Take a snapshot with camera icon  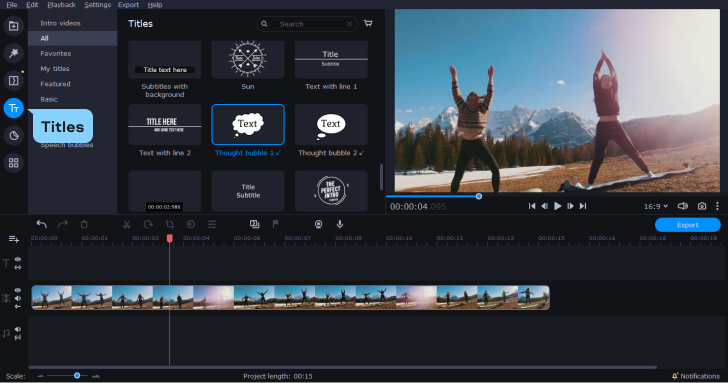[702, 206]
